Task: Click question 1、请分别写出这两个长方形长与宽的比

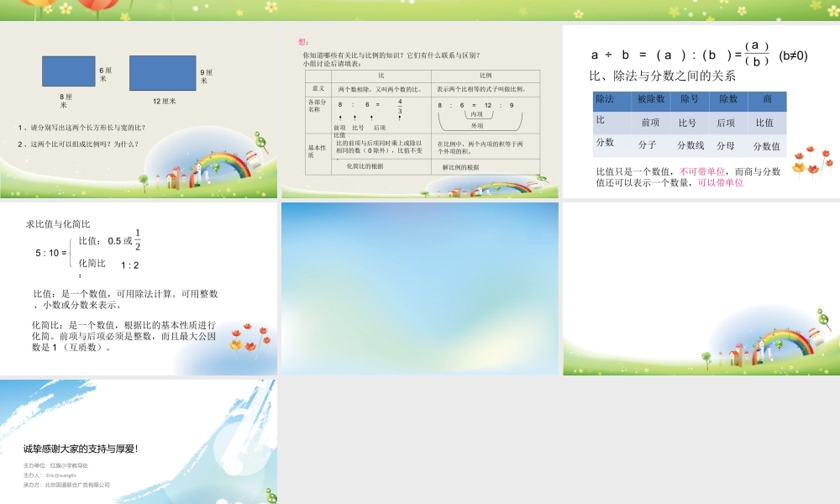Action: 81,128
